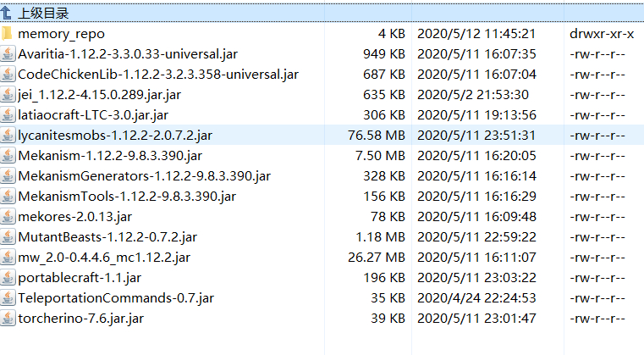Viewport: 644px width, 355px height.
Task: Select latiaocraft-LTC-3.0.jar.jar file name
Action: click(x=93, y=114)
